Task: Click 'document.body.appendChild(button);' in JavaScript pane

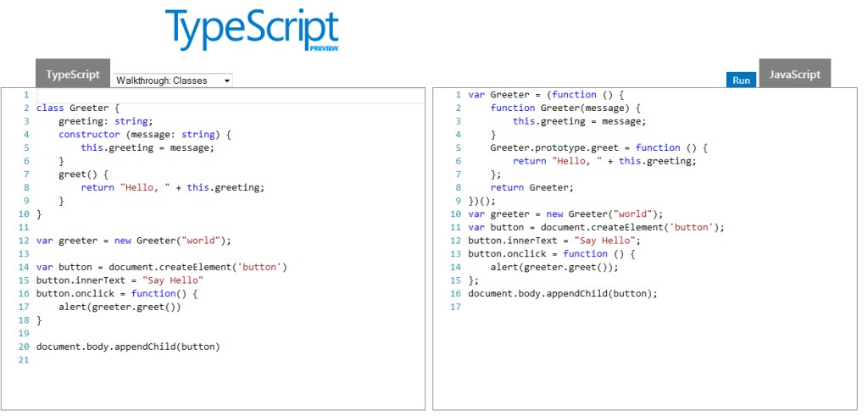Action: tap(563, 294)
